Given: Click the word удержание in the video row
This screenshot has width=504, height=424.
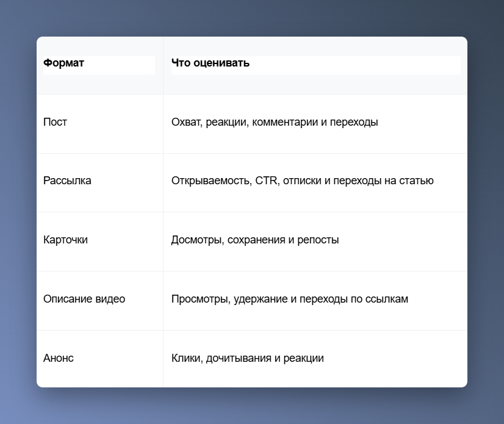Looking at the screenshot, I should [x=261, y=299].
